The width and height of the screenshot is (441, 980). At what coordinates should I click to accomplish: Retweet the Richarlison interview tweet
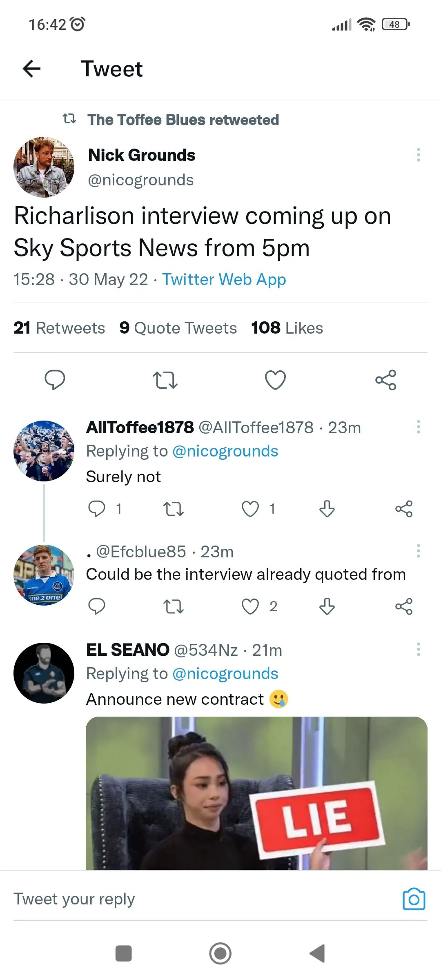click(x=165, y=380)
